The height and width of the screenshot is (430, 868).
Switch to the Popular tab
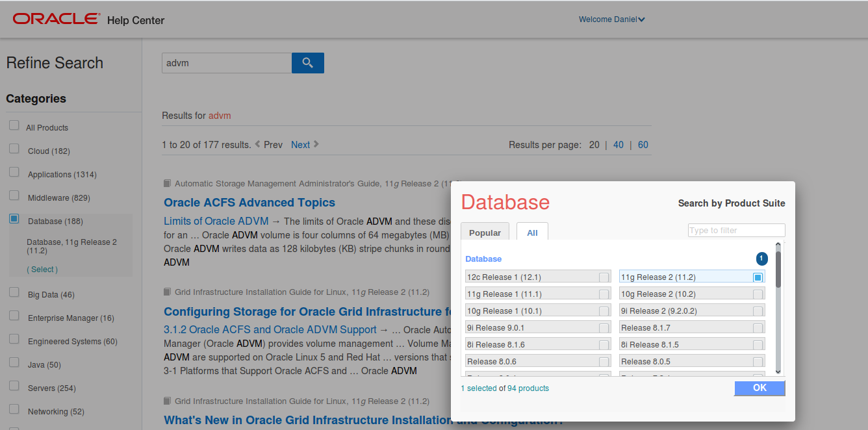[485, 233]
